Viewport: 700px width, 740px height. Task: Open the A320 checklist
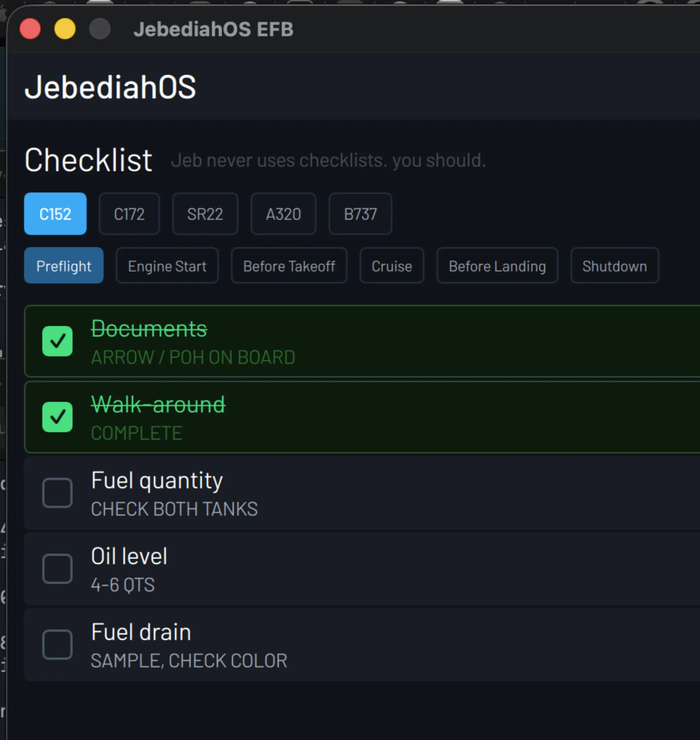pos(283,214)
